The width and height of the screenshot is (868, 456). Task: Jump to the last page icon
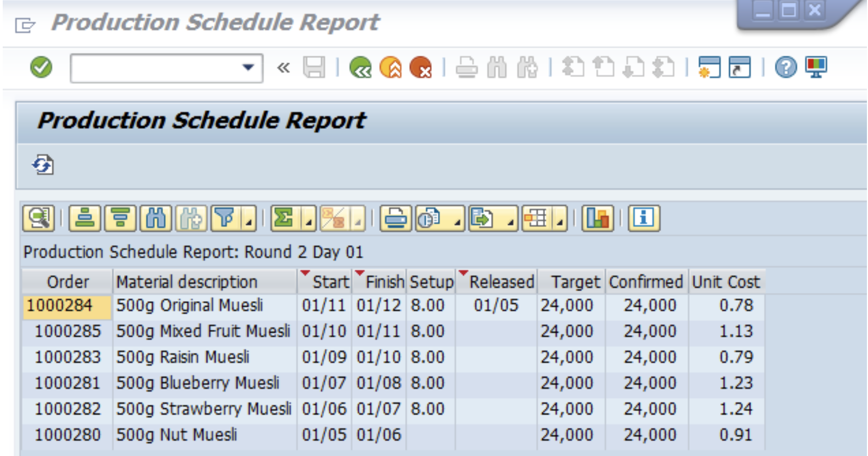663,68
